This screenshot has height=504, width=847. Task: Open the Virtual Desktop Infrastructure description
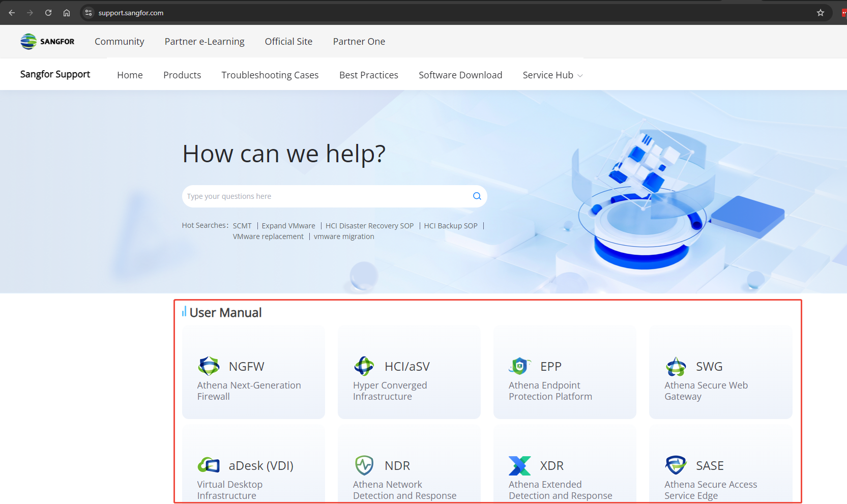[230, 490]
